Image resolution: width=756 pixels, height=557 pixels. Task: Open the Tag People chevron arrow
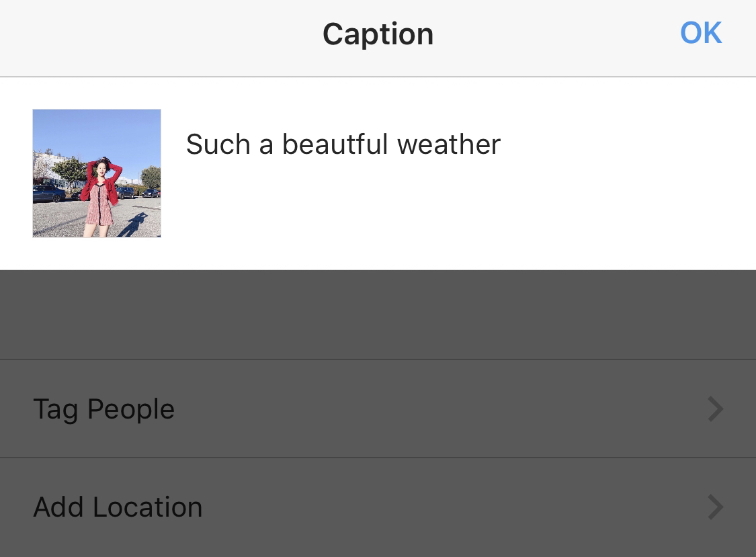point(716,409)
